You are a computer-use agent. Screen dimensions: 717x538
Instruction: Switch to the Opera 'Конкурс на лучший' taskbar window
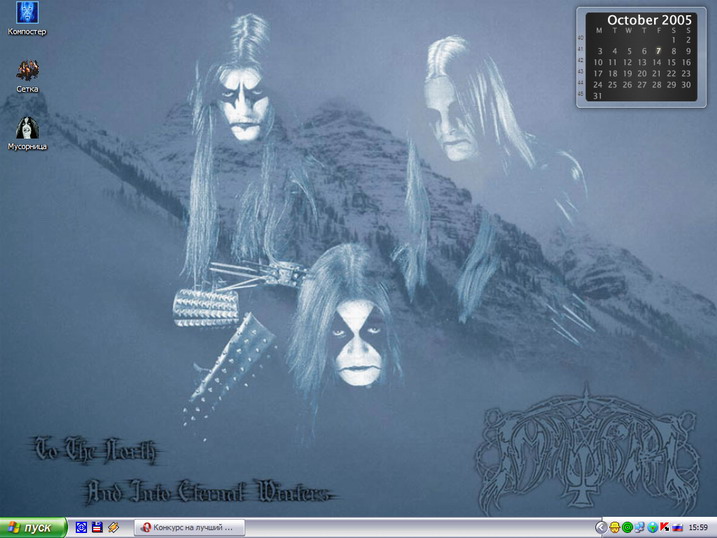click(190, 527)
